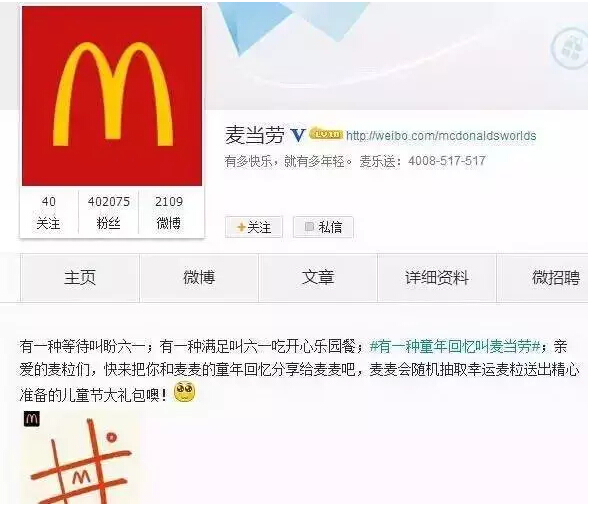The height and width of the screenshot is (525, 610).
Task: View the 40 关注 following list
Action: pyautogui.click(x=49, y=212)
